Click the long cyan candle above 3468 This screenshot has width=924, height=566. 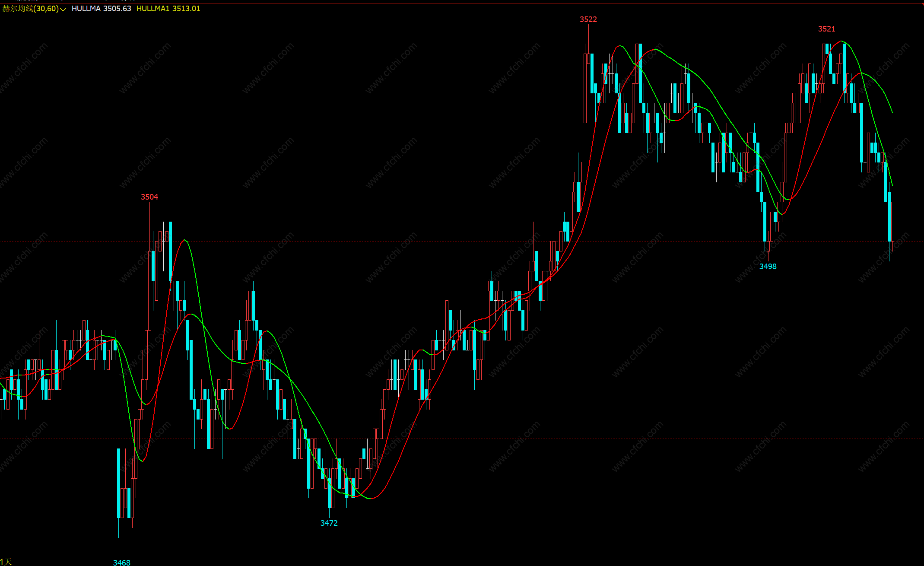(x=119, y=484)
